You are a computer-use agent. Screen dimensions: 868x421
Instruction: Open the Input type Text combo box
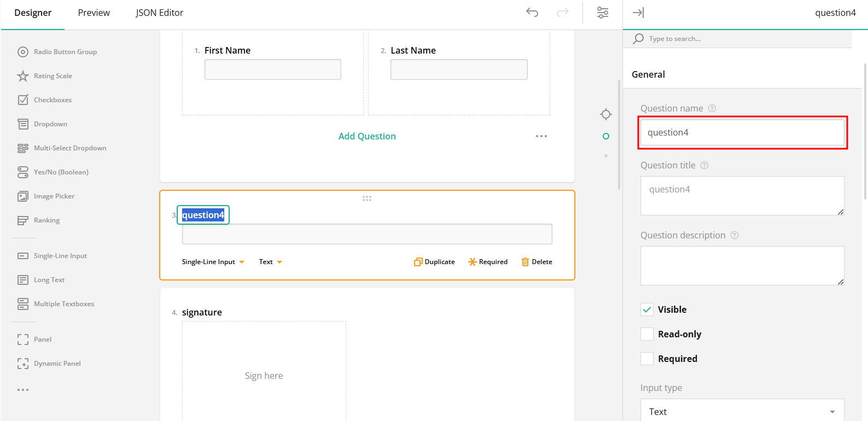pos(742,411)
